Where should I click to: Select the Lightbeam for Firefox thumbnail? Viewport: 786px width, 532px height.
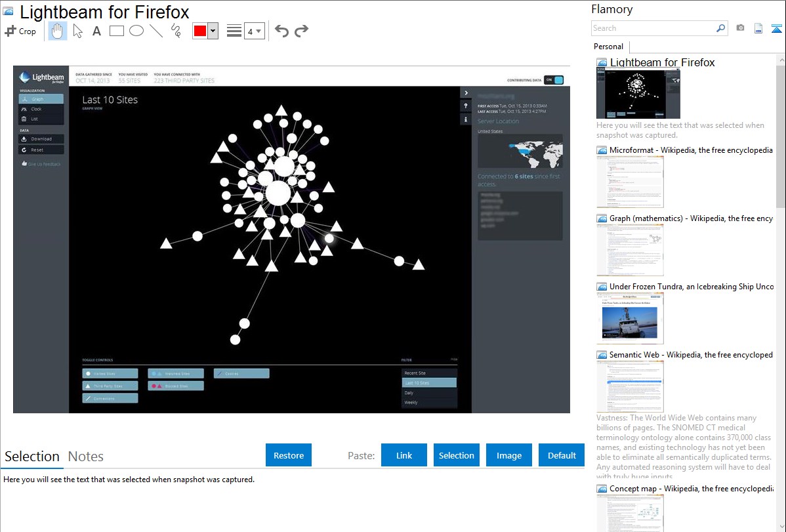pos(638,94)
